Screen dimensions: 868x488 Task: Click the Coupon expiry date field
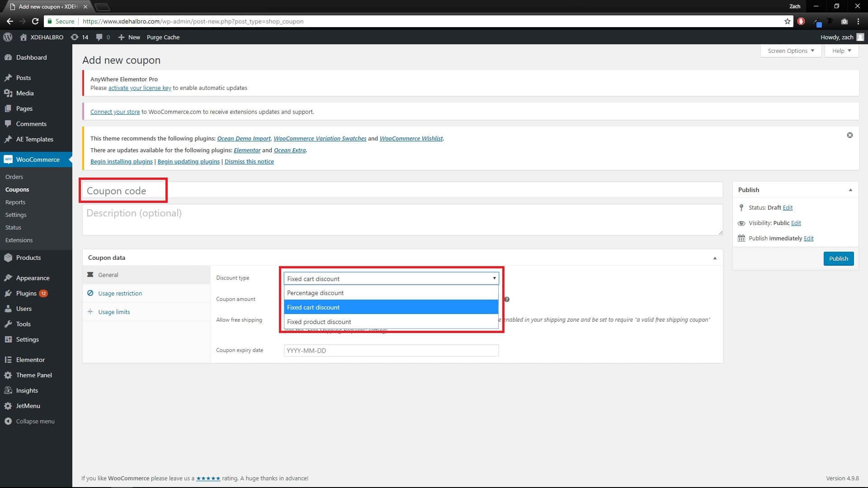click(391, 350)
